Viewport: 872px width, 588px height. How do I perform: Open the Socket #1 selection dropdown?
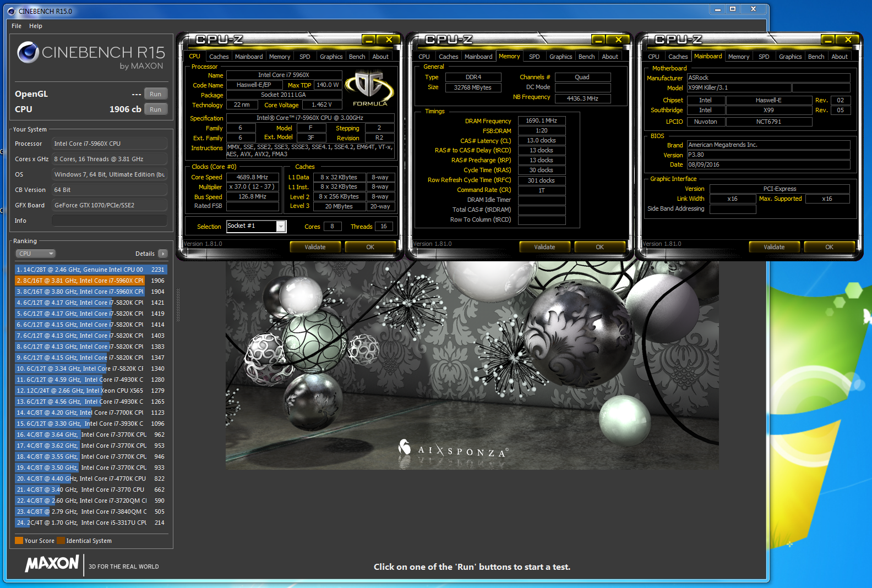281,226
